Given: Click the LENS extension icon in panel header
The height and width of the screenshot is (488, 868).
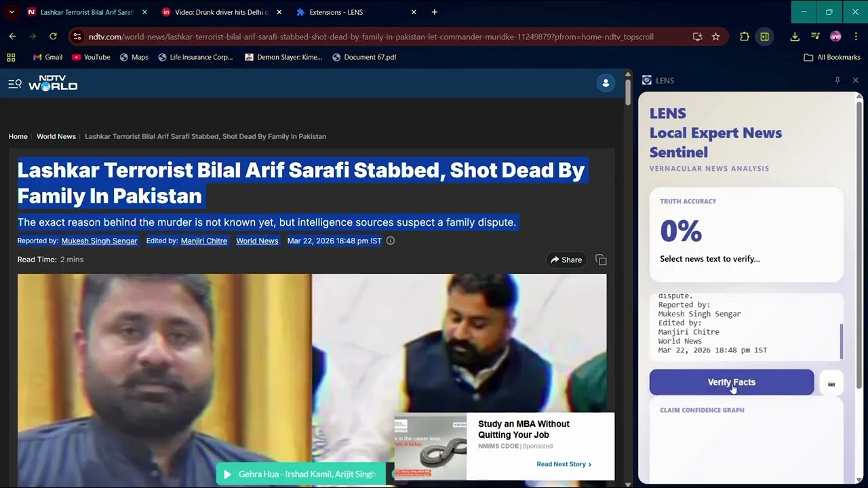Looking at the screenshot, I should coord(647,80).
